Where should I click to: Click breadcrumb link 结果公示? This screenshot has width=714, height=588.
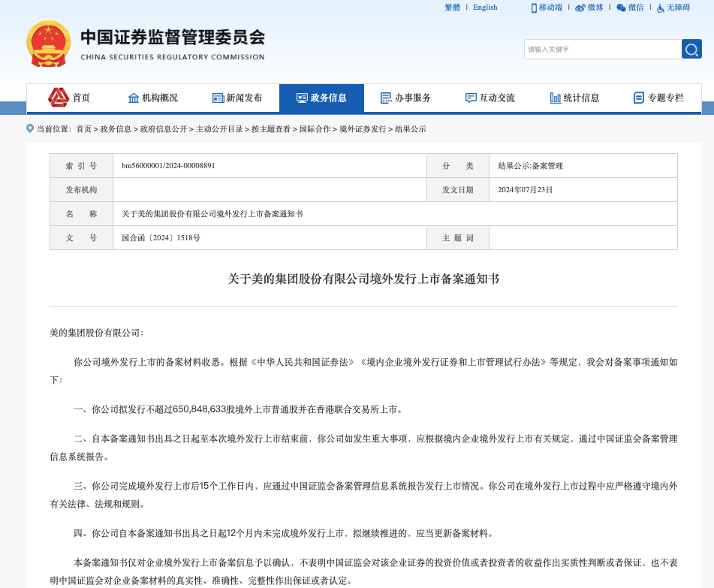pos(410,129)
